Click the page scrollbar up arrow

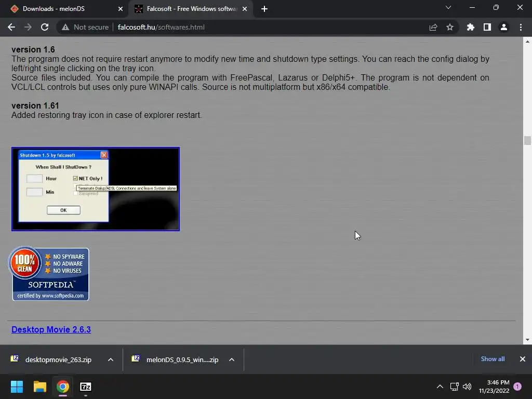point(527,42)
